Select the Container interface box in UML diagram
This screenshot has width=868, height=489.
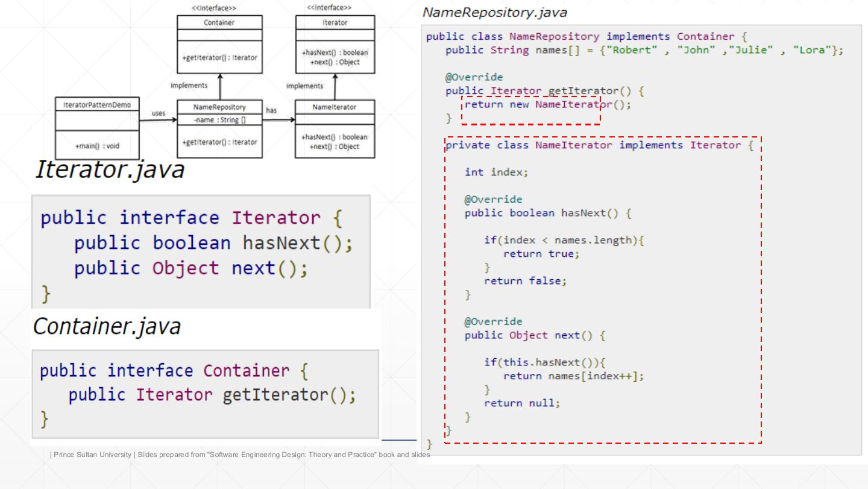(219, 44)
